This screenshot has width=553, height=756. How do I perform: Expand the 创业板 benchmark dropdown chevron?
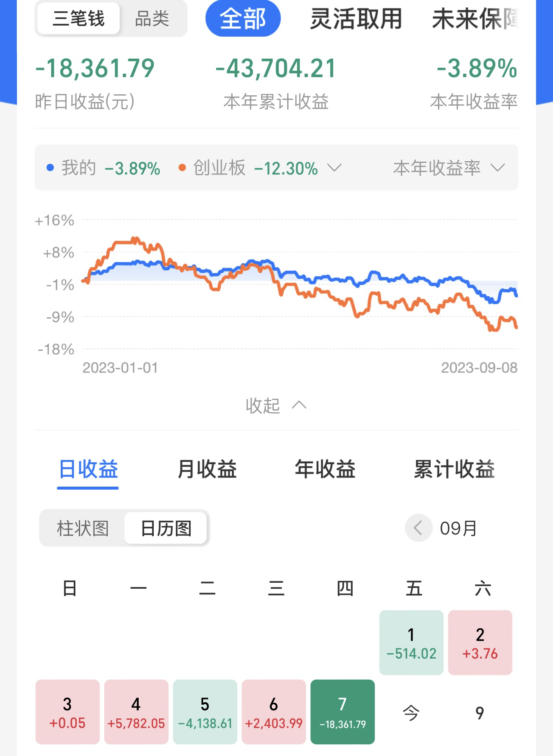[x=334, y=167]
